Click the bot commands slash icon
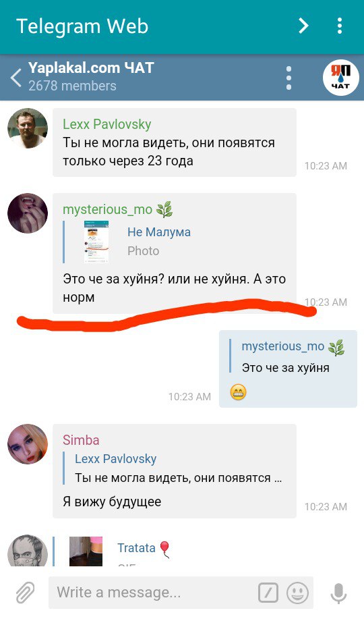 268,593
